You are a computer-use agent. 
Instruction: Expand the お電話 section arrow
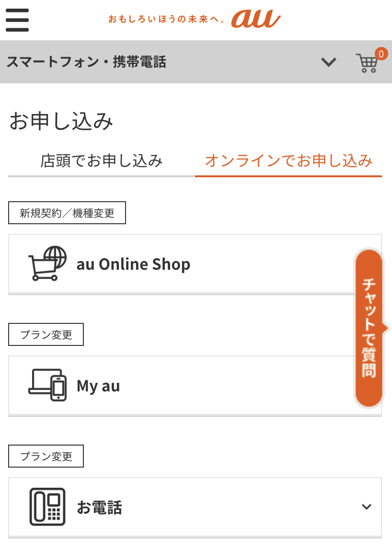coord(367,507)
